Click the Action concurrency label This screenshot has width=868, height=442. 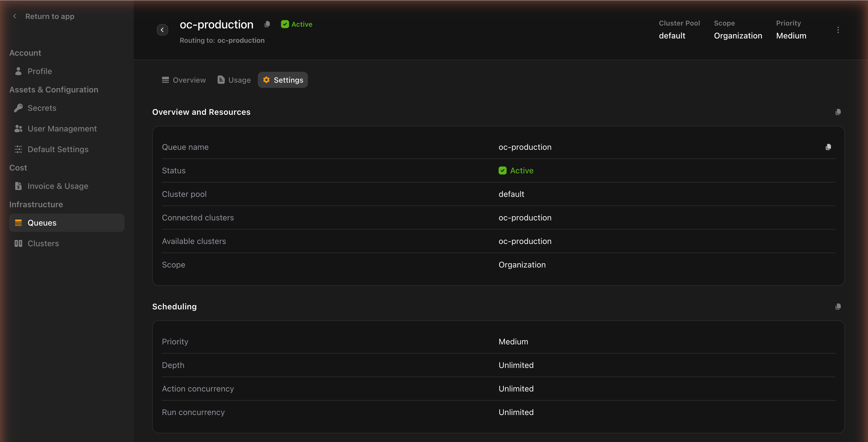click(198, 389)
